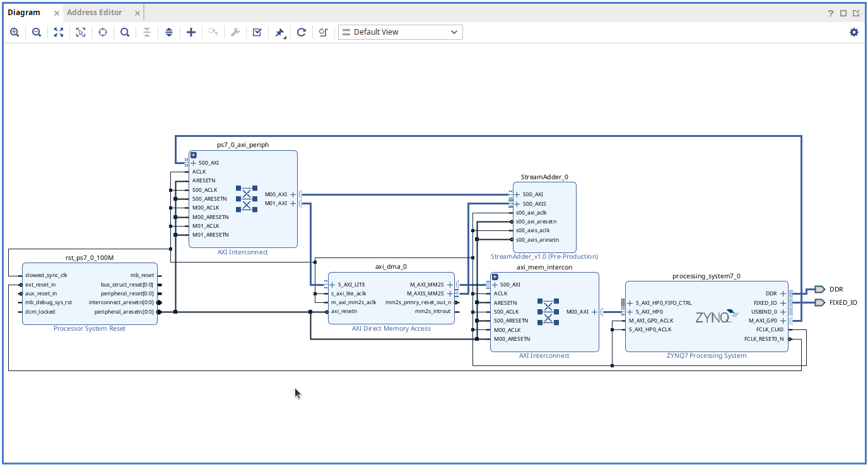This screenshot has height=467, width=868.
Task: Click the ZYNQ logo in the processing system
Action: (x=717, y=316)
